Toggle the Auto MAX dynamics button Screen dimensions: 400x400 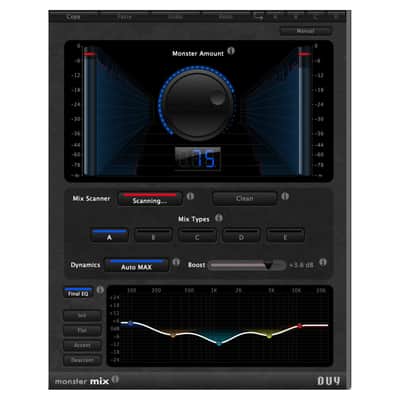[137, 265]
